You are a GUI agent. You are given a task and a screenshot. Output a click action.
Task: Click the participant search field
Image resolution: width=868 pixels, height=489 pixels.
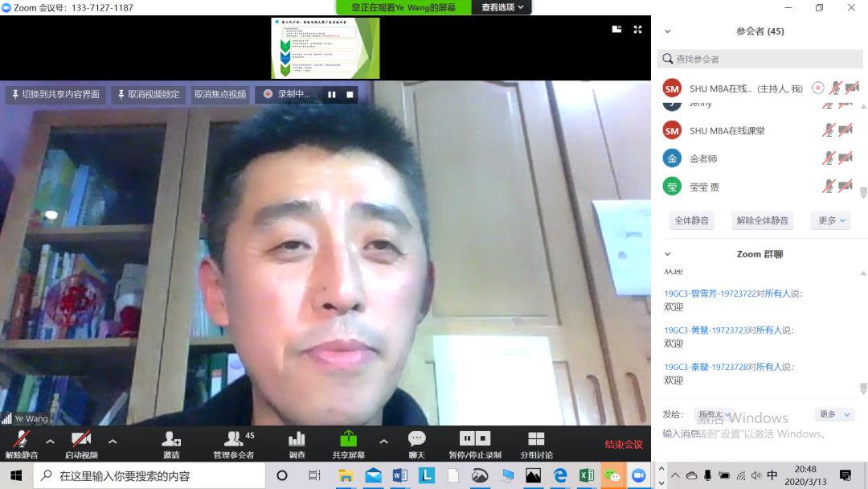pos(759,59)
